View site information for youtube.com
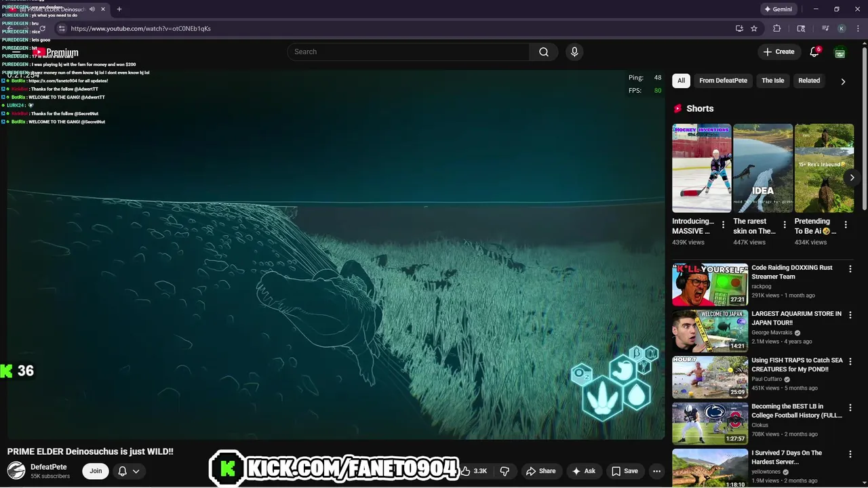The width and height of the screenshot is (868, 488). [62, 28]
